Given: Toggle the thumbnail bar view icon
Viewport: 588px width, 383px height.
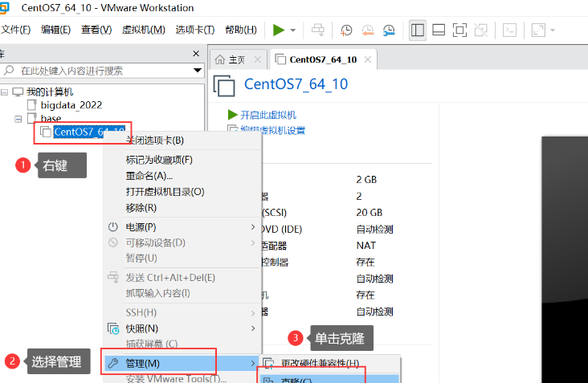Looking at the screenshot, I should click(x=439, y=30).
